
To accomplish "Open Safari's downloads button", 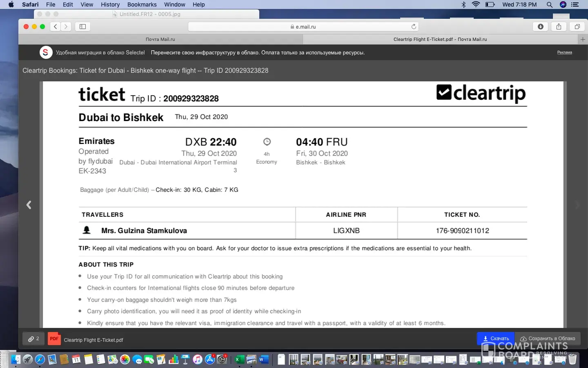I will (541, 27).
